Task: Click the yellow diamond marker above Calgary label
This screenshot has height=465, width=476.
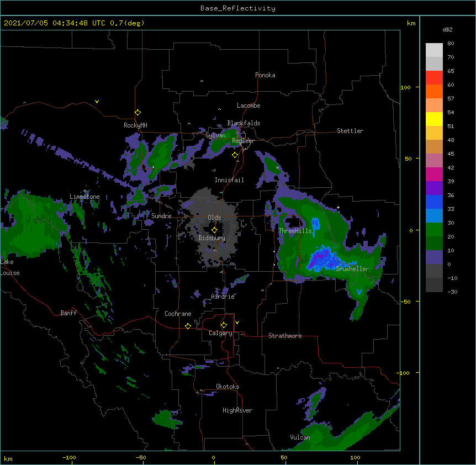Action: coord(224,325)
